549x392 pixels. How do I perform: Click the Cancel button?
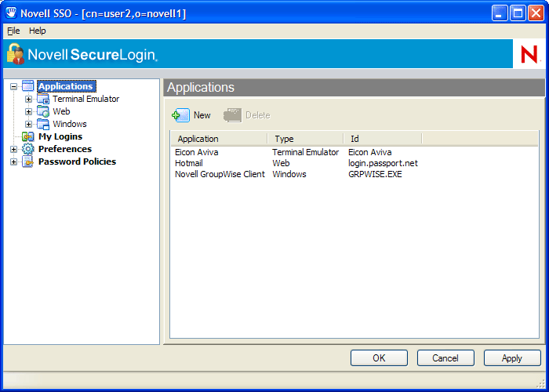tap(445, 358)
